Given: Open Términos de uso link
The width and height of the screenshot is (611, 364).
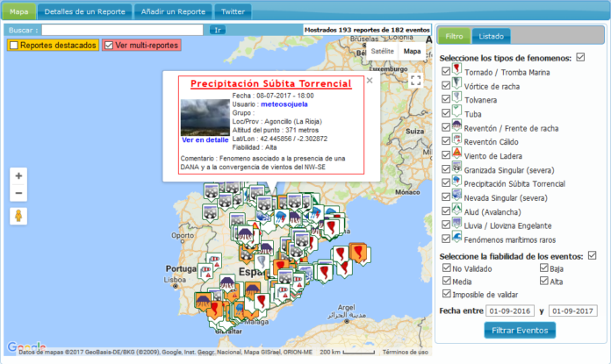Looking at the screenshot, I should [x=405, y=352].
